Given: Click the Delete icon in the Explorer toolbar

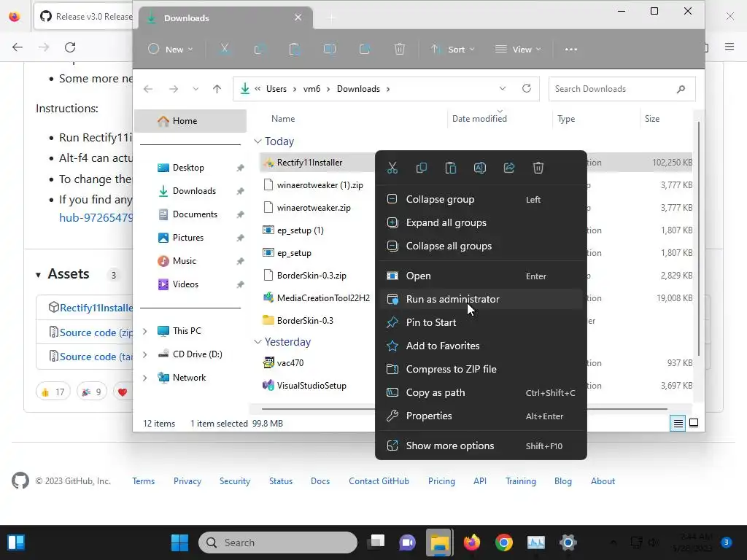Looking at the screenshot, I should 400,49.
